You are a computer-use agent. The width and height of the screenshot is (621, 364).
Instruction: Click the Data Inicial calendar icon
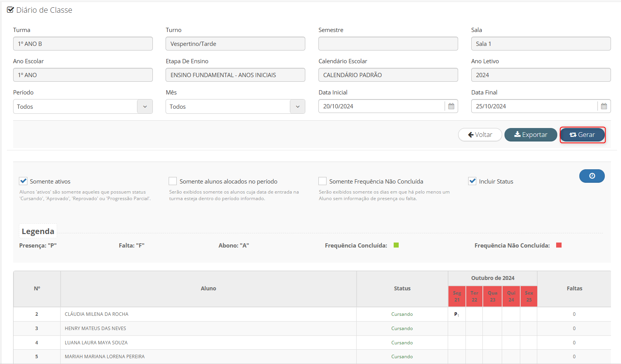tap(451, 106)
